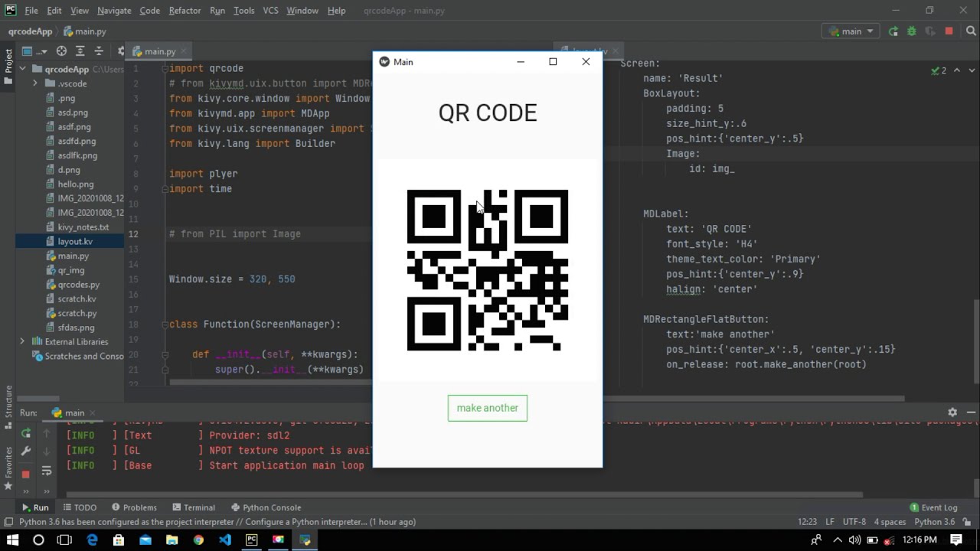Screen dimensions: 980x551
Task: Open Project view selector dropdown
Action: click(x=34, y=51)
